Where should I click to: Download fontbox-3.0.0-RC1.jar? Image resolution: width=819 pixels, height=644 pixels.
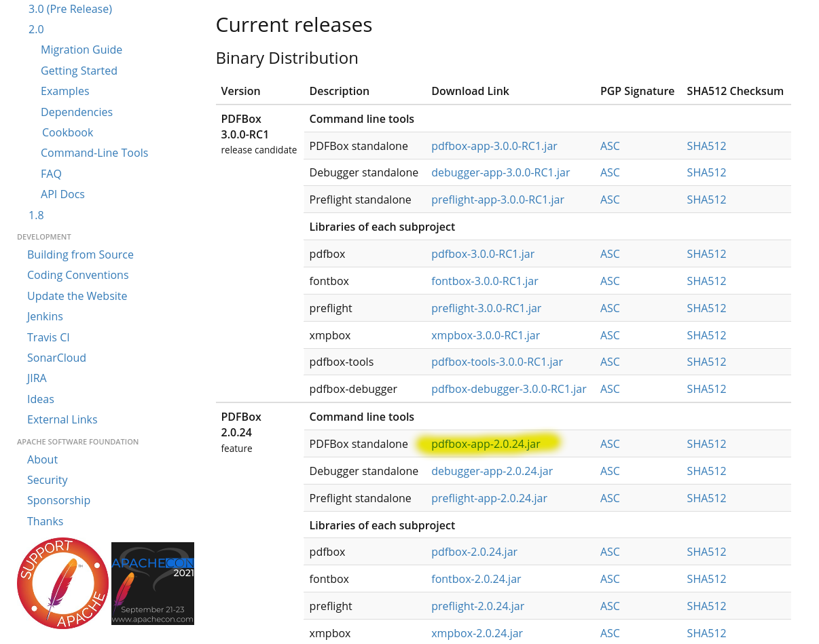click(485, 281)
